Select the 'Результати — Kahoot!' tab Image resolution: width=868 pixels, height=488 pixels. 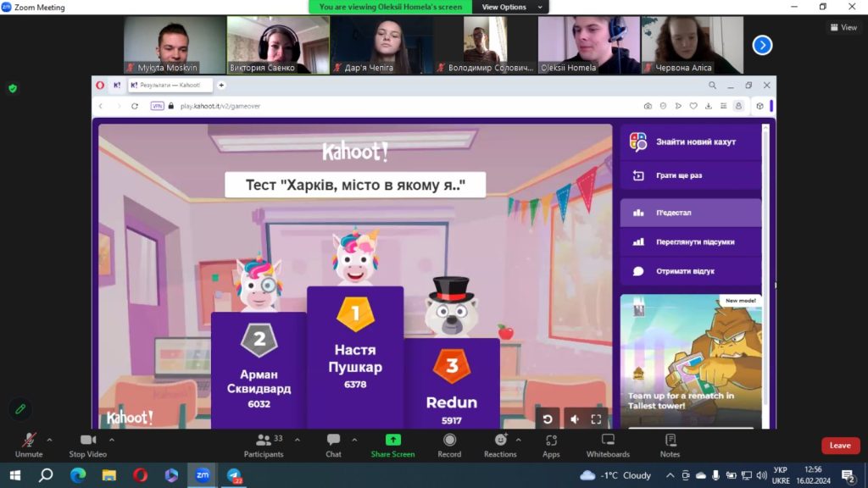(x=170, y=86)
